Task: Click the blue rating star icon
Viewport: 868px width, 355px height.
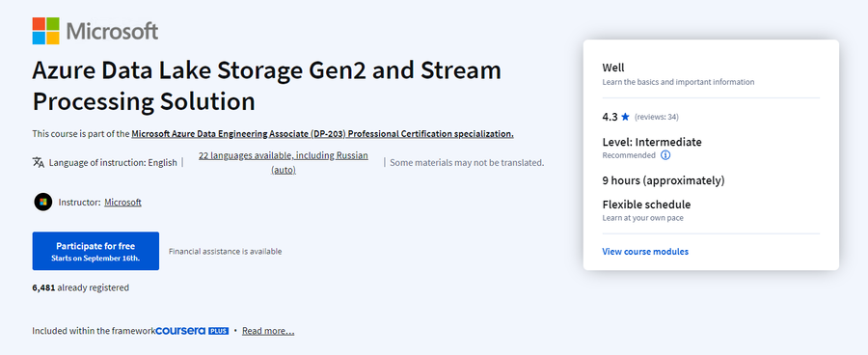Action: point(625,117)
